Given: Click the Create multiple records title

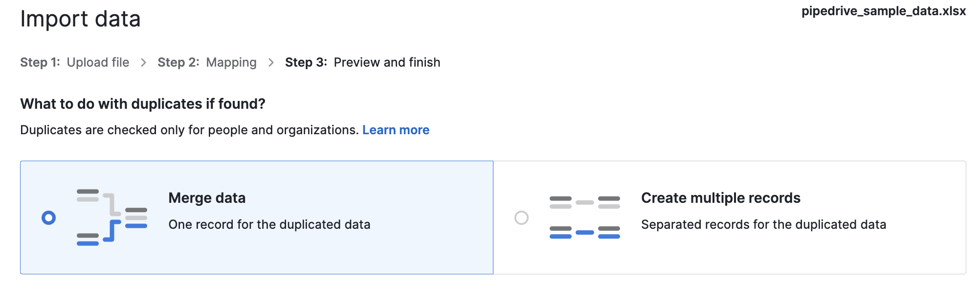Looking at the screenshot, I should click(x=720, y=198).
